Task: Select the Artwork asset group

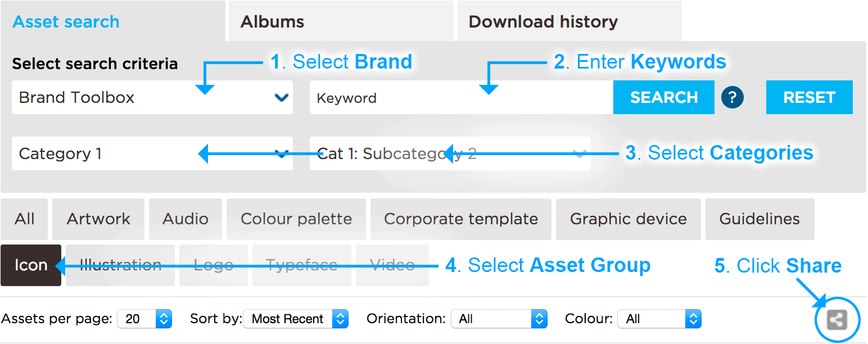Action: click(x=98, y=219)
